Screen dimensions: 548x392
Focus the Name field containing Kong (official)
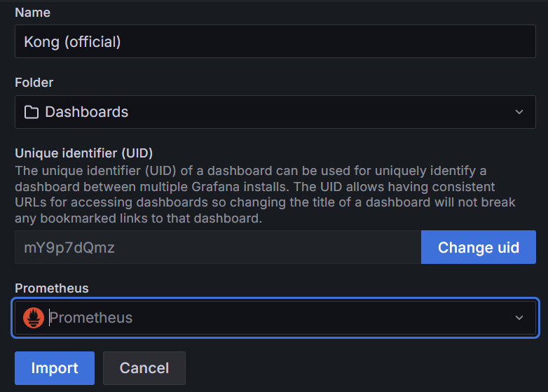tap(275, 42)
